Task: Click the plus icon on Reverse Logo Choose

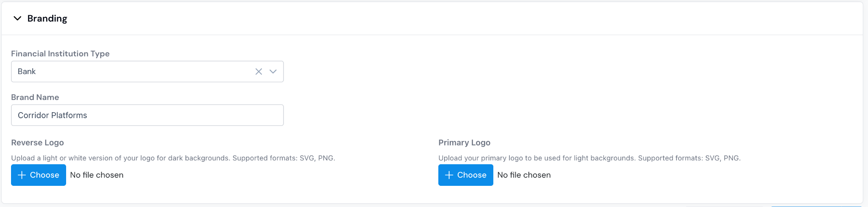Action: pos(22,175)
